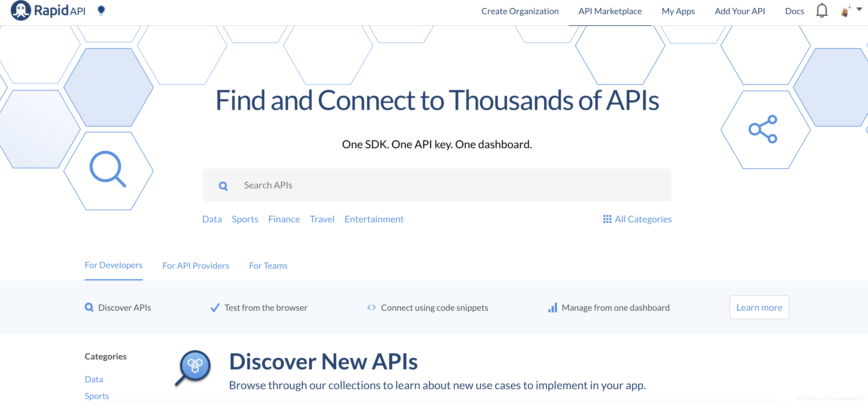Click the checkmark icon for browser testing
This screenshot has height=404, width=868.
point(215,307)
